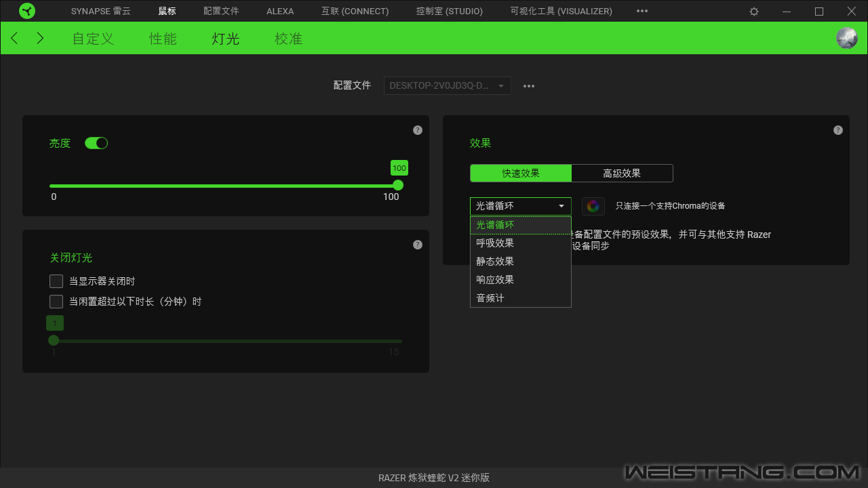Collapse the 光谱循环 effect dropdown

click(521, 206)
